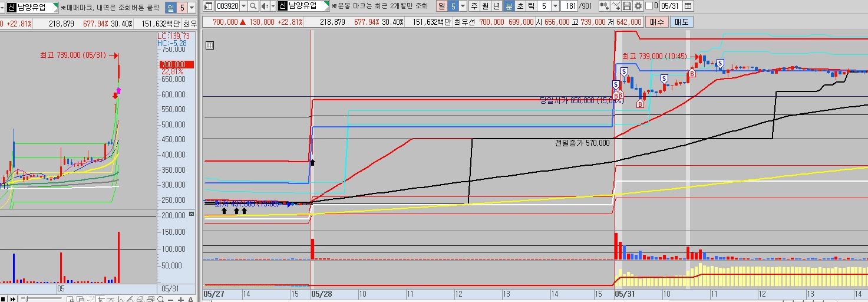This screenshot has width=868, height=302.
Task: Click the S sell marker near 10:00
Action: coord(664,78)
